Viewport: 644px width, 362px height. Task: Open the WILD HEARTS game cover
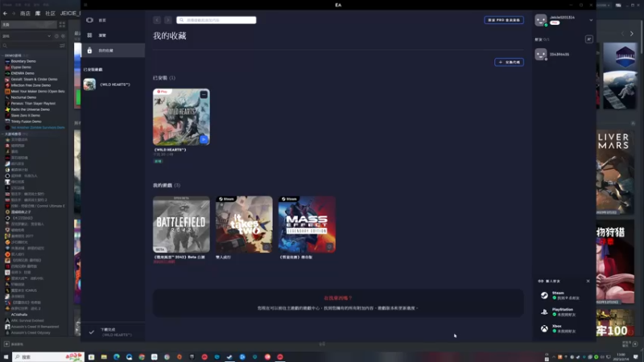pos(181,117)
